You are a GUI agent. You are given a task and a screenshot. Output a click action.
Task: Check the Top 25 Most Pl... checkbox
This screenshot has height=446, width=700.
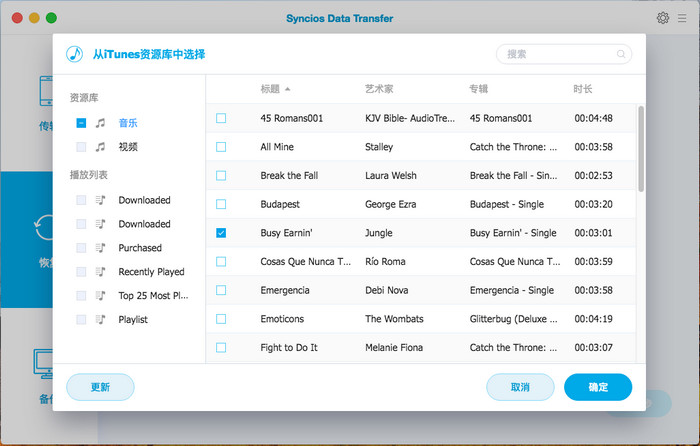coord(81,296)
